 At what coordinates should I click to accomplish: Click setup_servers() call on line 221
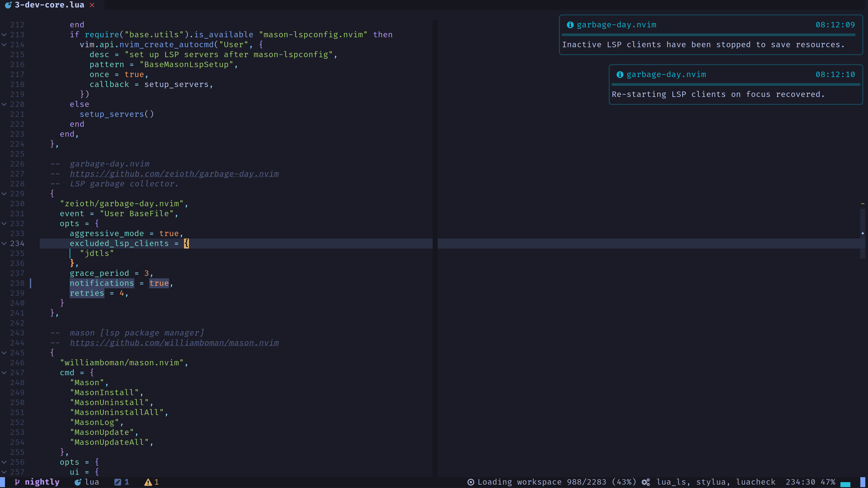pos(117,114)
